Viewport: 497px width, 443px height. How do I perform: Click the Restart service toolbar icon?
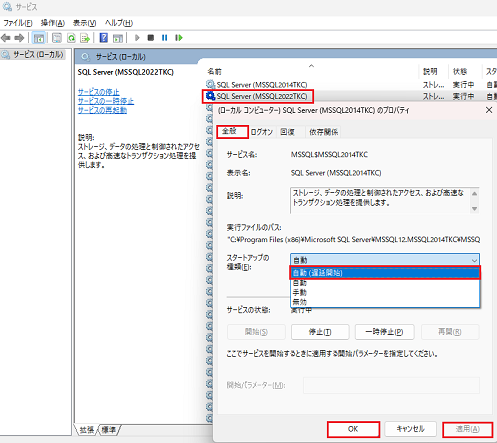click(x=179, y=38)
